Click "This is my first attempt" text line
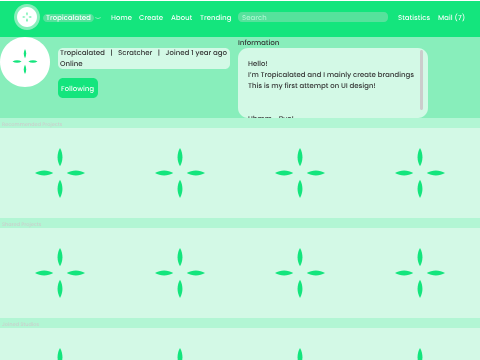The width and height of the screenshot is (480, 360). 311,86
